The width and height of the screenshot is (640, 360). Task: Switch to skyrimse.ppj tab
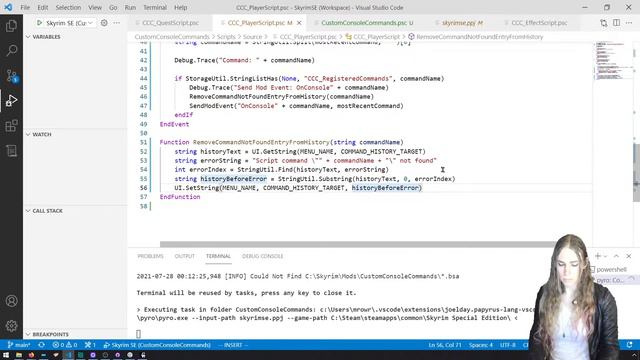tap(459, 23)
